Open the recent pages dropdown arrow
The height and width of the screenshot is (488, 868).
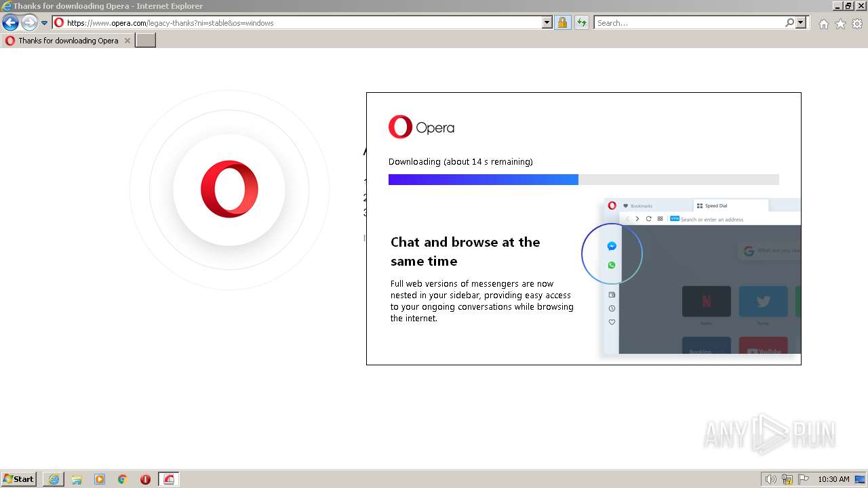[x=45, y=23]
